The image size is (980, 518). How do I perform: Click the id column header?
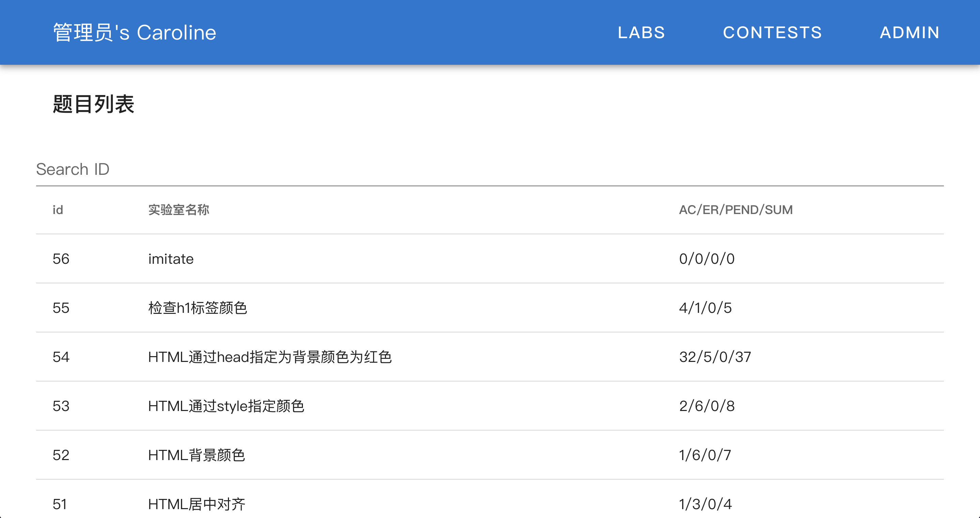pyautogui.click(x=58, y=210)
